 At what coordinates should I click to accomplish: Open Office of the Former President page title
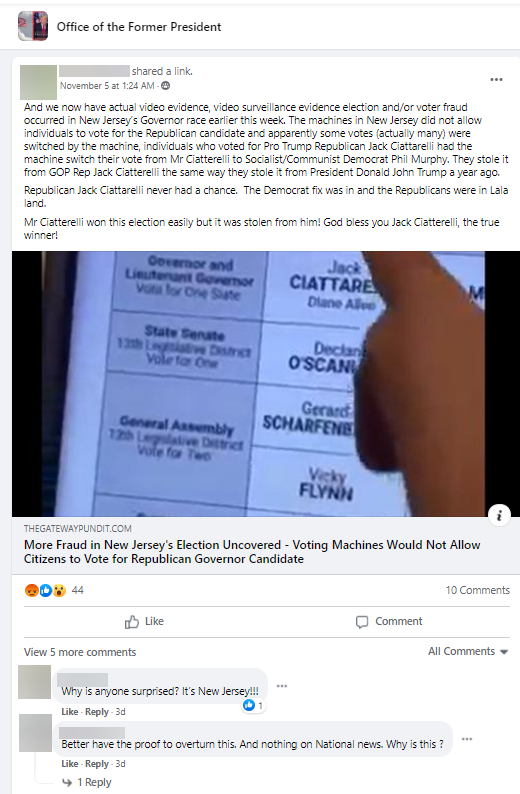(139, 27)
